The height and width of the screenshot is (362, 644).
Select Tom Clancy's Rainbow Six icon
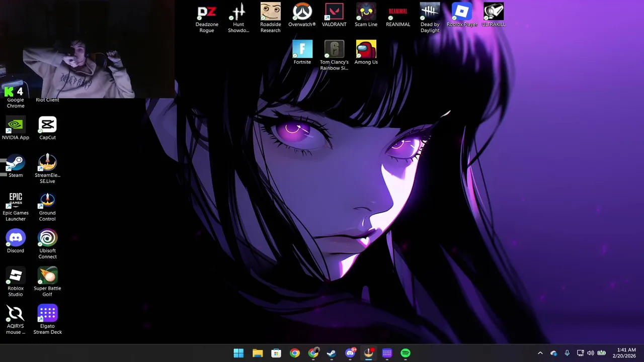click(334, 56)
